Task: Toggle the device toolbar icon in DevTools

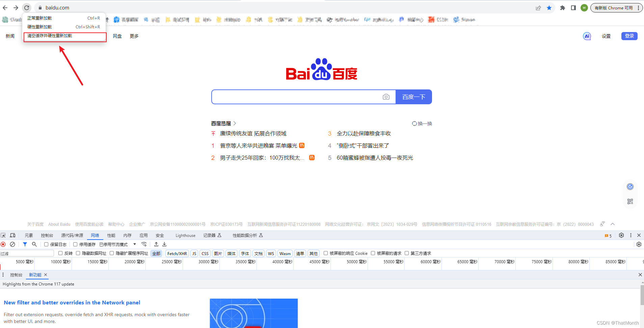Action: click(x=13, y=235)
